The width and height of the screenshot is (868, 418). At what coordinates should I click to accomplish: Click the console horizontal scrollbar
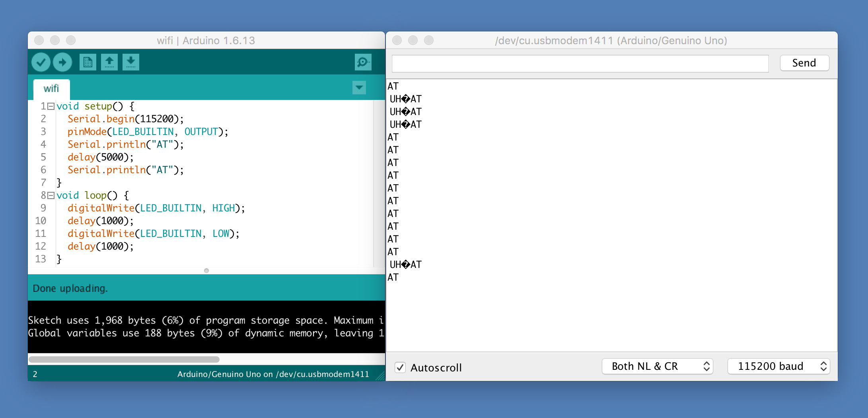(124, 359)
